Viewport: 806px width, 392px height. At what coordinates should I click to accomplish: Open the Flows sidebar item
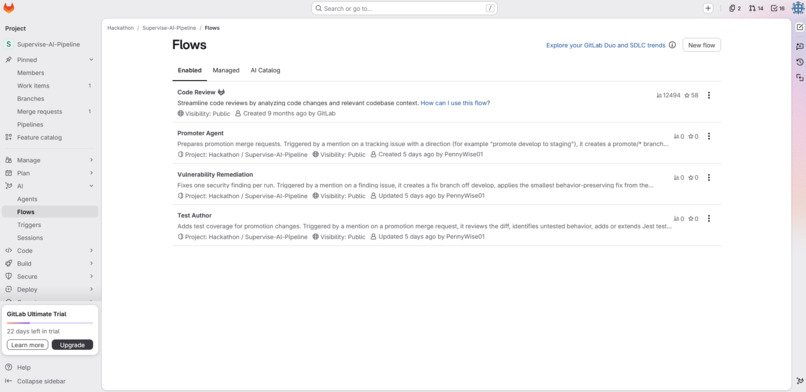pos(49,212)
